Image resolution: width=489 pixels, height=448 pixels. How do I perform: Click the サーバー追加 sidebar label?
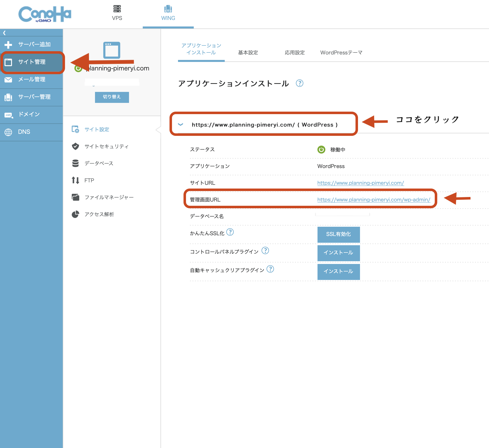tap(34, 44)
